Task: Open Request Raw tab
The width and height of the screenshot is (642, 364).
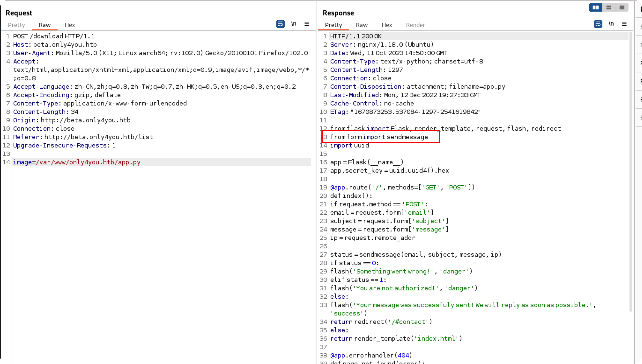Action: click(45, 25)
